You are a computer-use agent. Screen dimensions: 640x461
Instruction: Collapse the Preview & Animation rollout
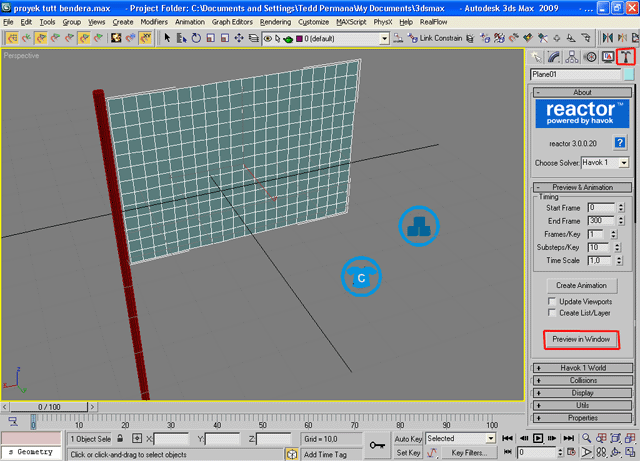coord(583,187)
